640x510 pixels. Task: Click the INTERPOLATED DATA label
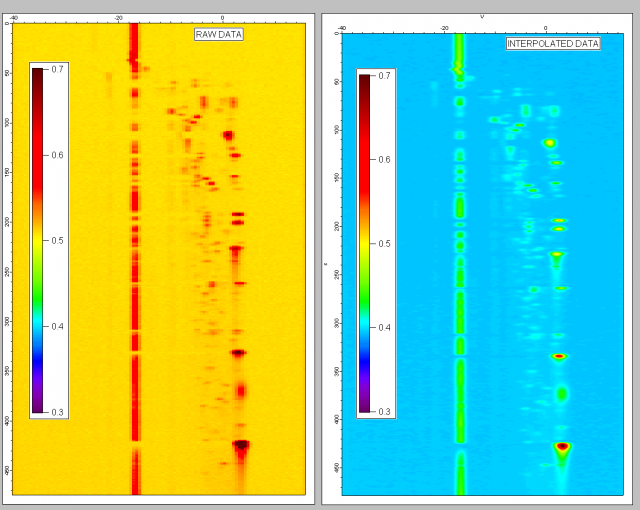point(553,43)
